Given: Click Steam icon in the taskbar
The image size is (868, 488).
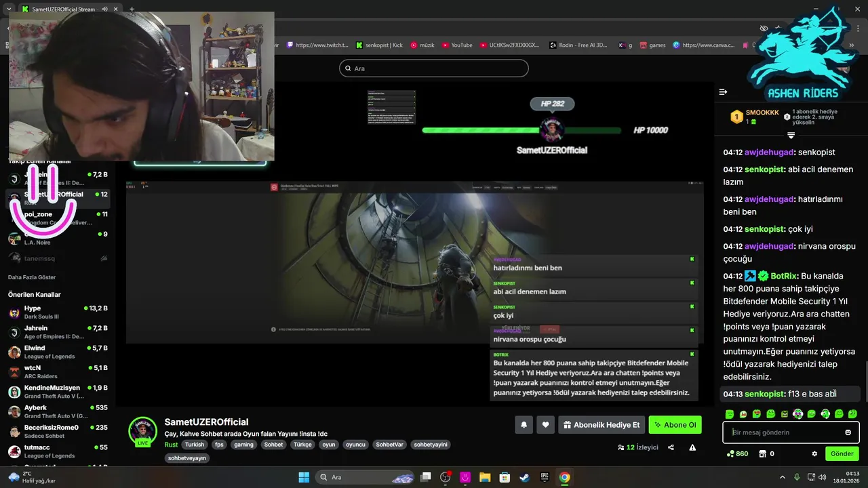Looking at the screenshot, I should click(x=524, y=477).
